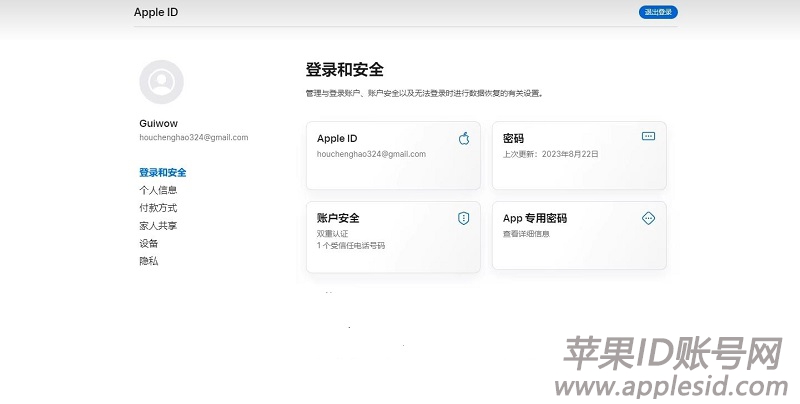Click the email inside the Apple ID card
Viewport: 800px width, 404px height.
[371, 154]
